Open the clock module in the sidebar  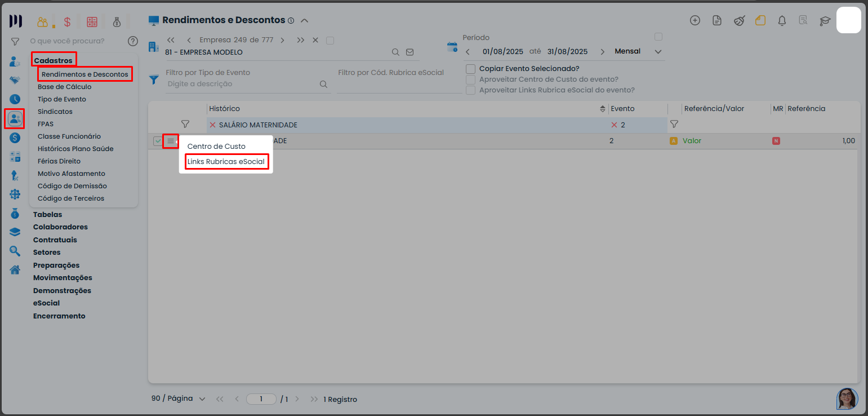tap(15, 99)
